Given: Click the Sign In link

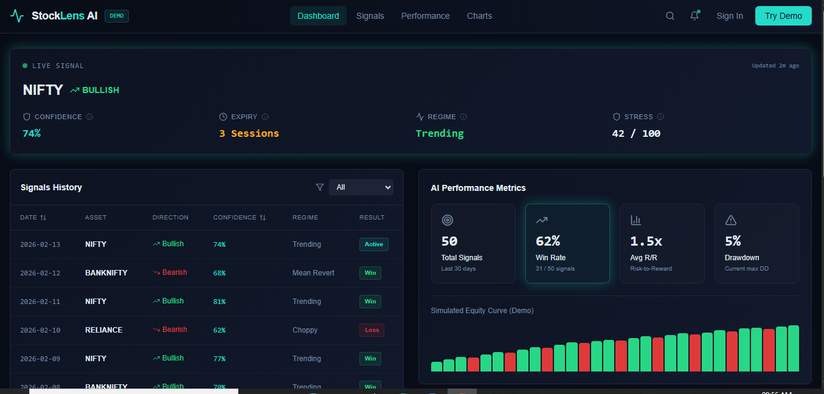Looking at the screenshot, I should 729,16.
